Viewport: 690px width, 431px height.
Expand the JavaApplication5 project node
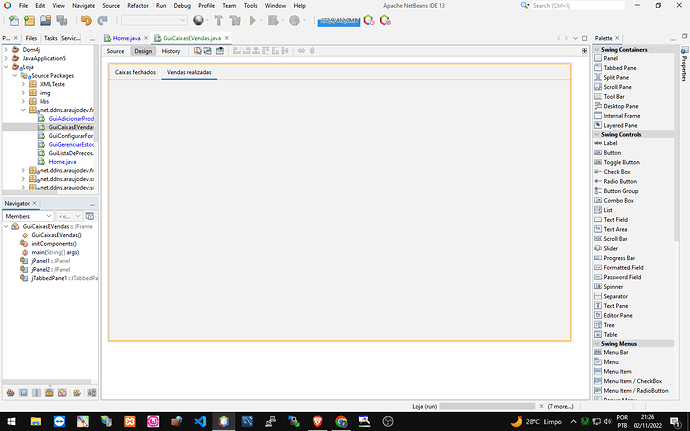[x=6, y=58]
